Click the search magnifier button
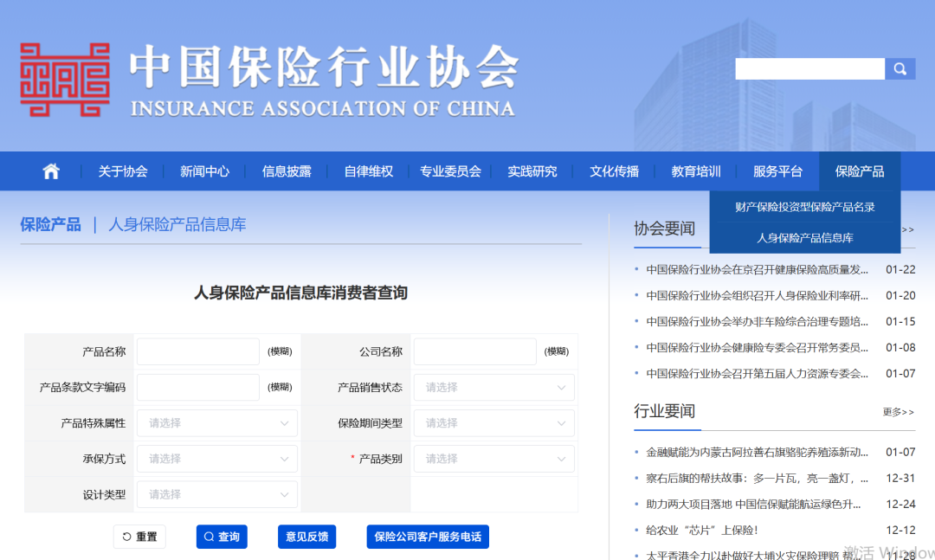935x560 pixels. point(900,68)
